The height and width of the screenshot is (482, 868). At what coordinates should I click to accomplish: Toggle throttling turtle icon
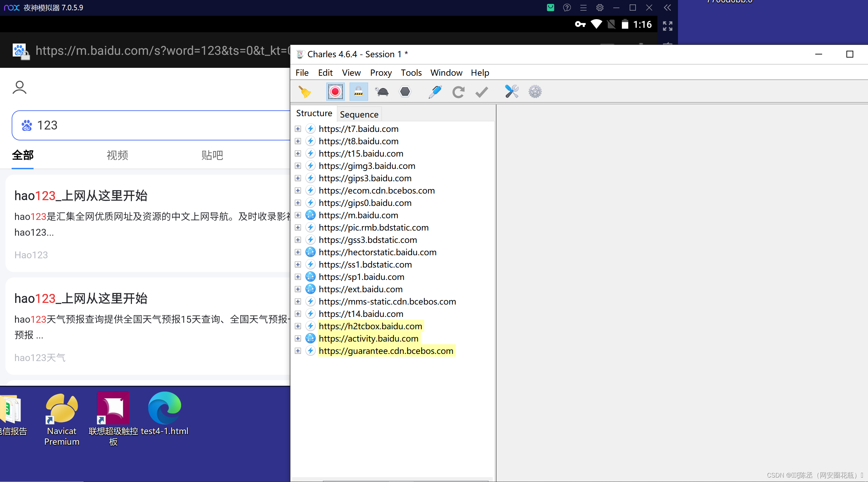pos(382,92)
